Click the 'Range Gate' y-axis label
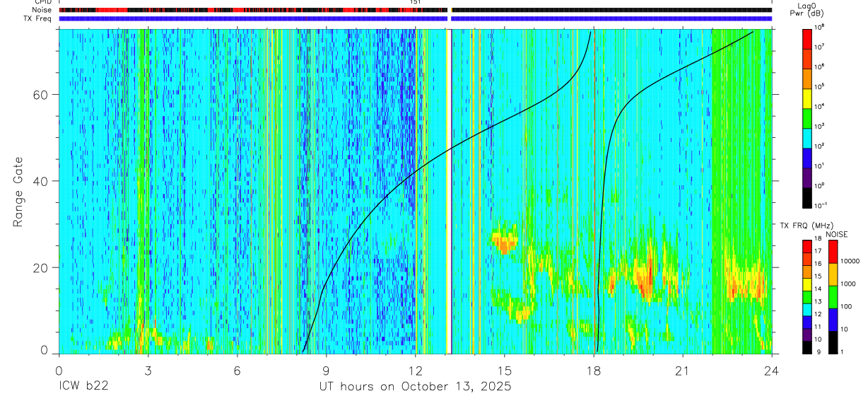Image resolution: width=868 pixels, height=401 pixels. point(18,192)
